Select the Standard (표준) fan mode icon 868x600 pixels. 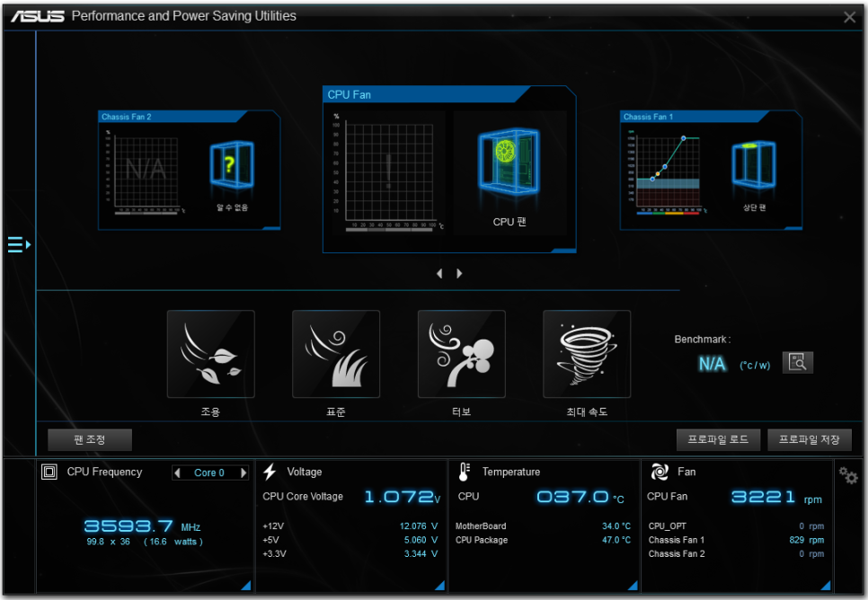click(x=336, y=354)
